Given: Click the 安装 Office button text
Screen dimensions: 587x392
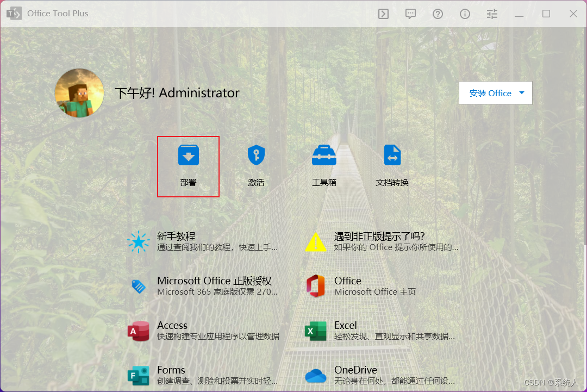Looking at the screenshot, I should point(490,93).
